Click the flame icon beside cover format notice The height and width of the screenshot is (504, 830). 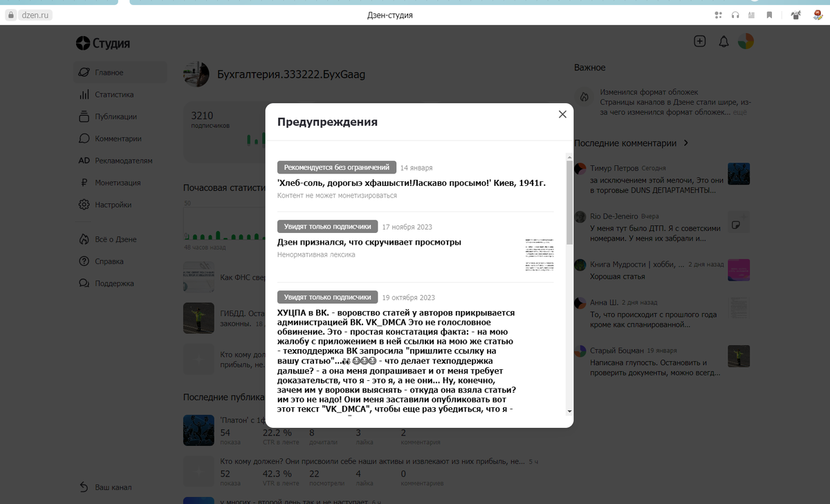(584, 97)
